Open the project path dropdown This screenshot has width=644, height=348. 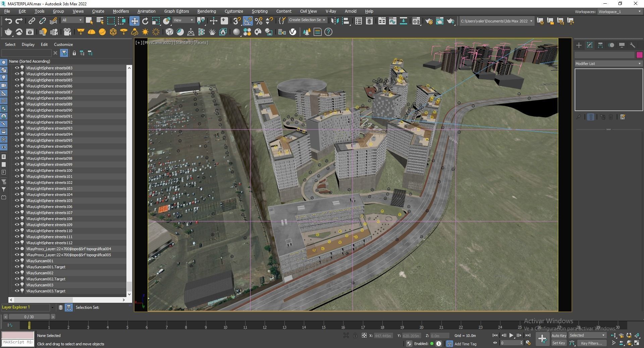pyautogui.click(x=496, y=21)
